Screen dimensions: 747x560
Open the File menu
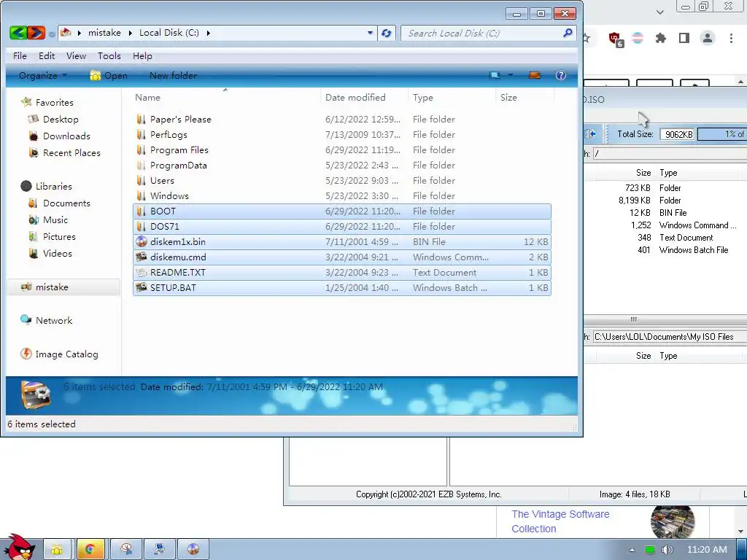click(20, 55)
